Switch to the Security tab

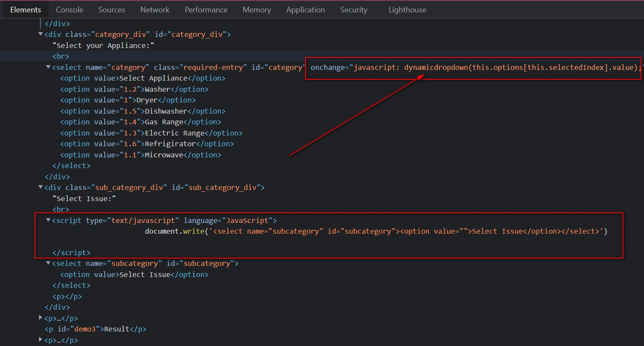click(354, 10)
